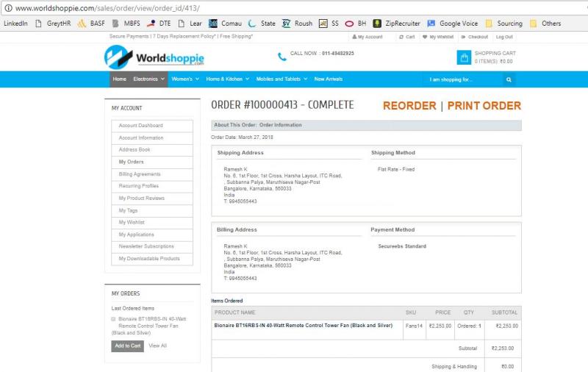Open the State bookmark
The image size is (588, 372).
click(x=262, y=24)
